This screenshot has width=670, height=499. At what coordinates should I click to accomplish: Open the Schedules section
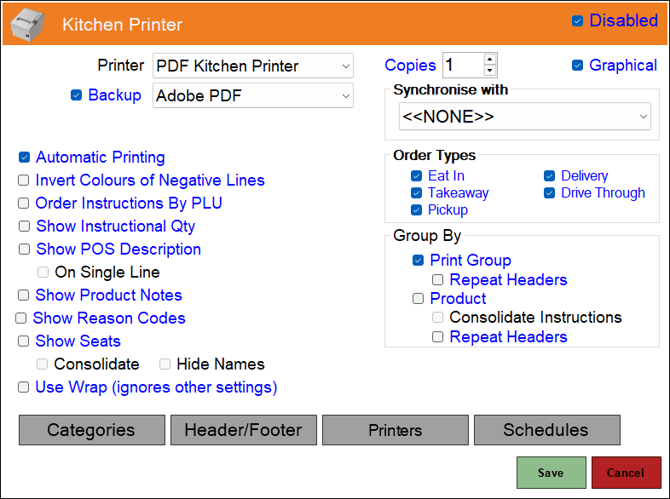point(546,430)
